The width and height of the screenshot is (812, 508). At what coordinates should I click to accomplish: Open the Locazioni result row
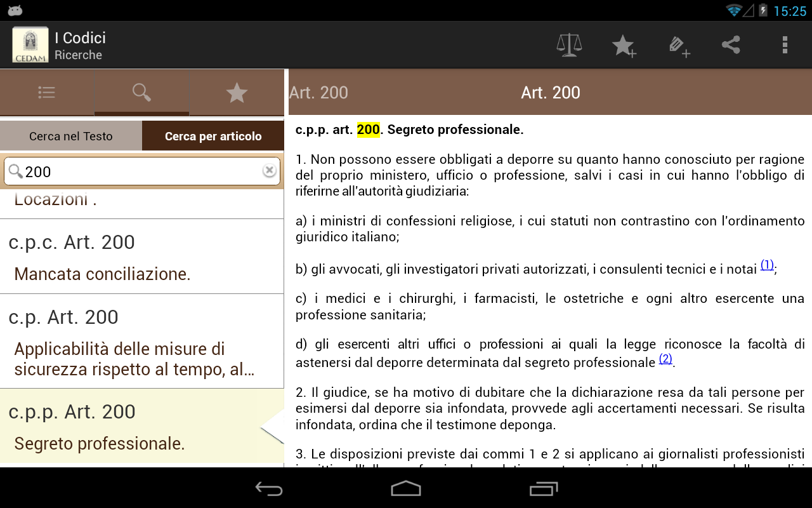142,203
